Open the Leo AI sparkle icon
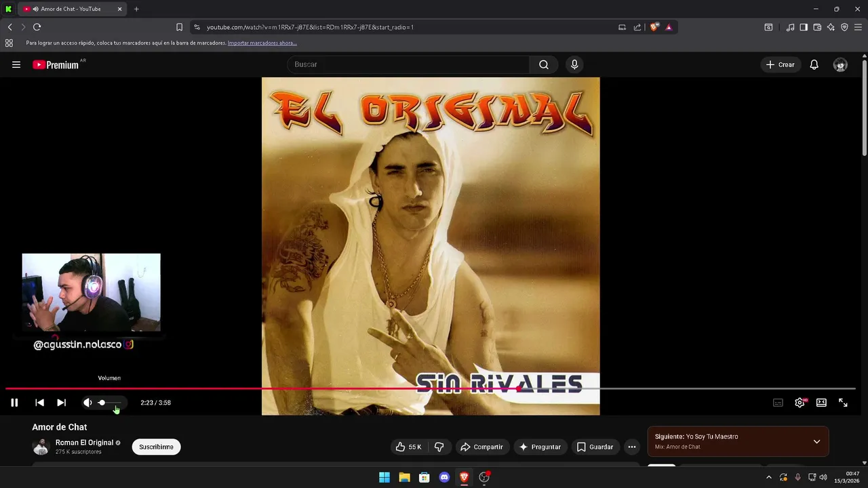The image size is (868, 488). point(831,27)
